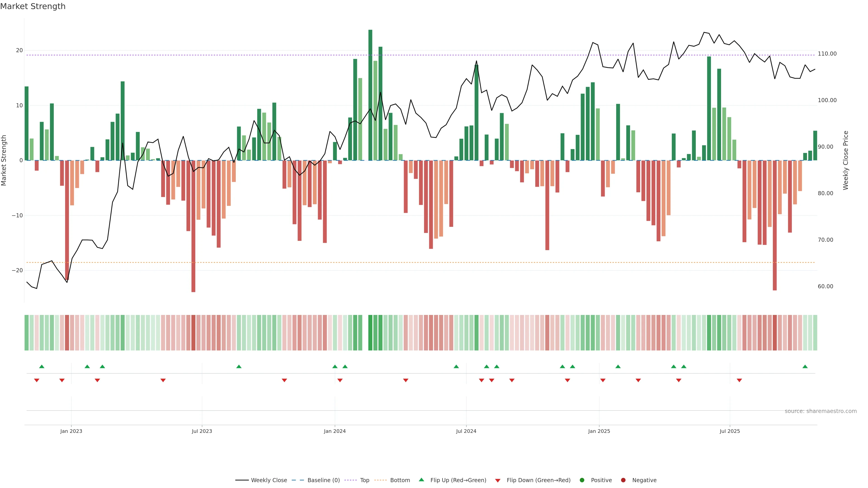This screenshot has width=868, height=488.
Task: Click the Jan 2024 x-axis label
Action: 335,431
